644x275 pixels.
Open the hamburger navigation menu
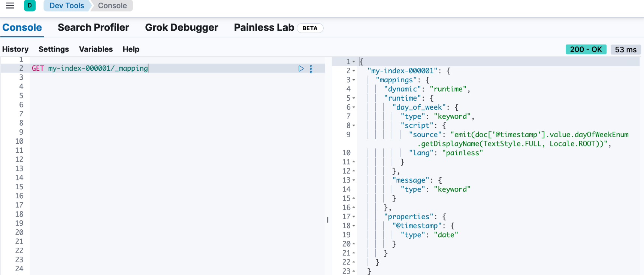click(10, 6)
